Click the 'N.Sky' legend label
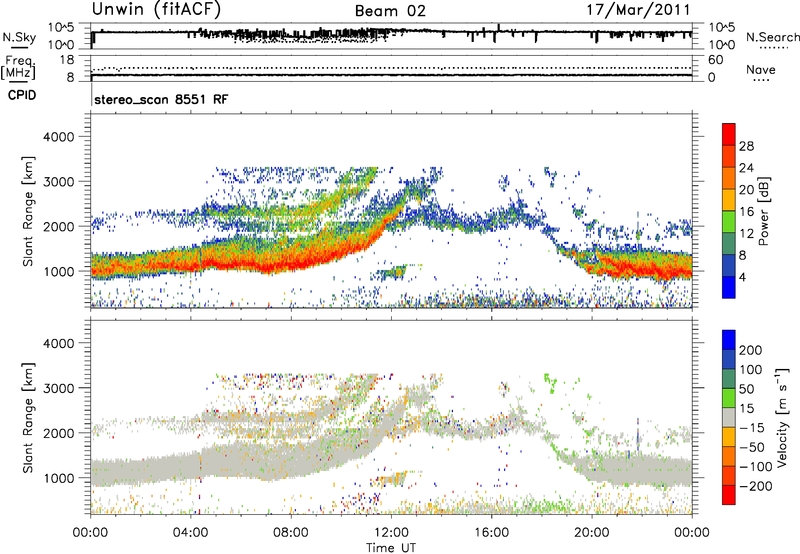 19,37
